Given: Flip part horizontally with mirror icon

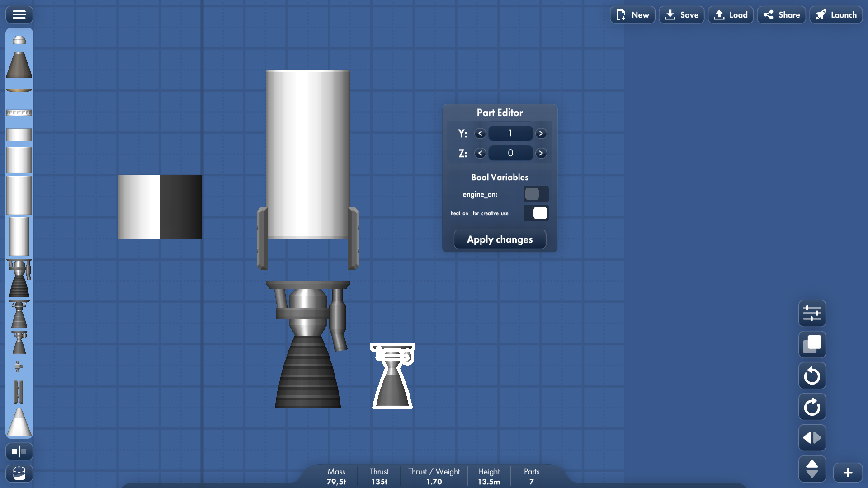Looking at the screenshot, I should click(812, 438).
